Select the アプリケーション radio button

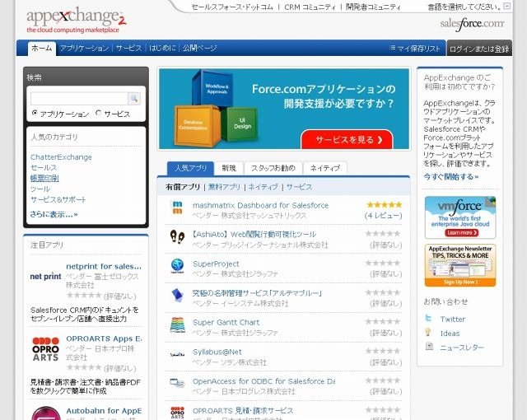(x=35, y=113)
